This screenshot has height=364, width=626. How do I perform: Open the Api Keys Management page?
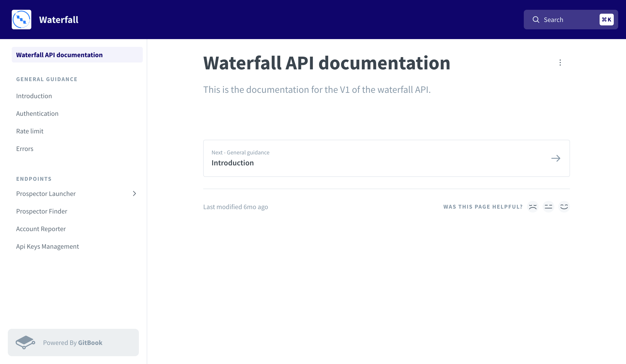point(47,247)
